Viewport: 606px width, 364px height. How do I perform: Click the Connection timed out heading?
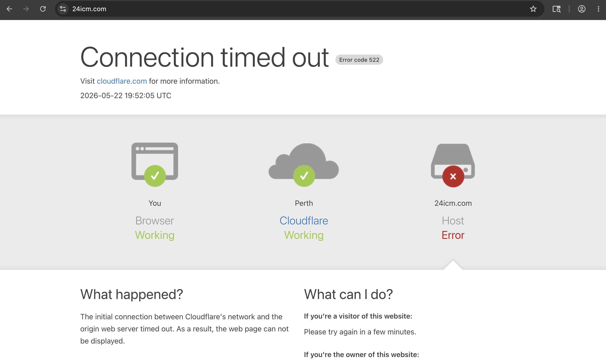tap(204, 57)
